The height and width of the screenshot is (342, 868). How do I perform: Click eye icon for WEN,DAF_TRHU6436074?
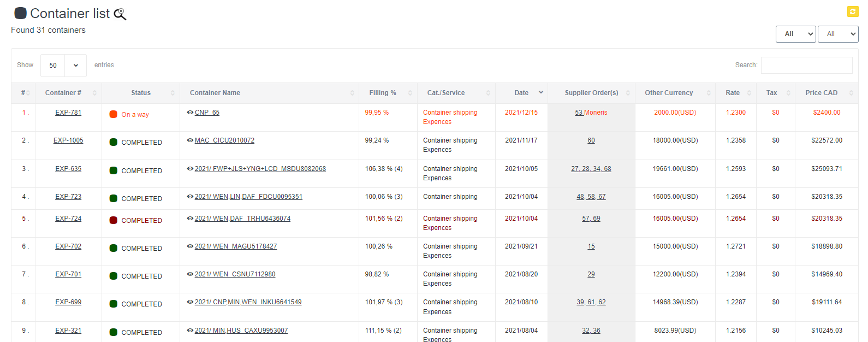pos(190,219)
